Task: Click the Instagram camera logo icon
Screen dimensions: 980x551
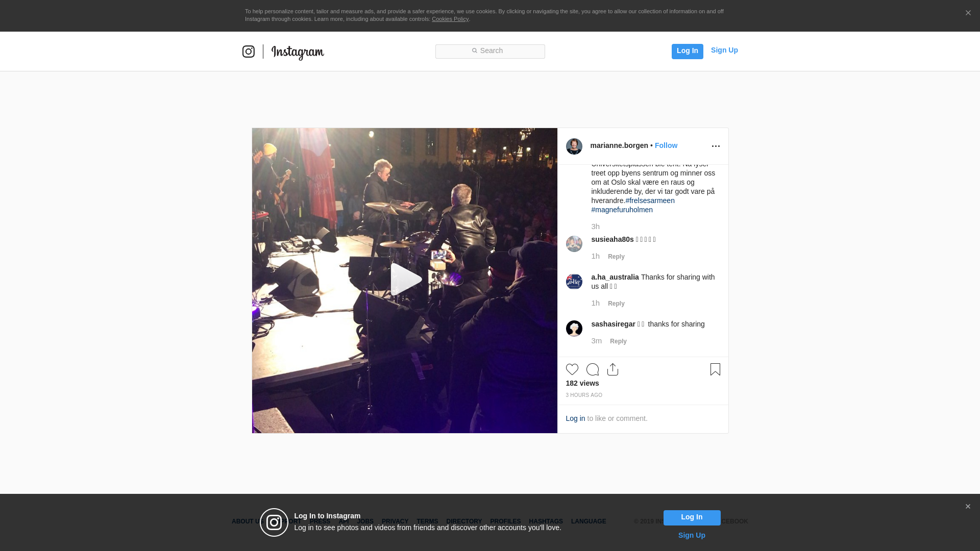Action: coord(248,52)
